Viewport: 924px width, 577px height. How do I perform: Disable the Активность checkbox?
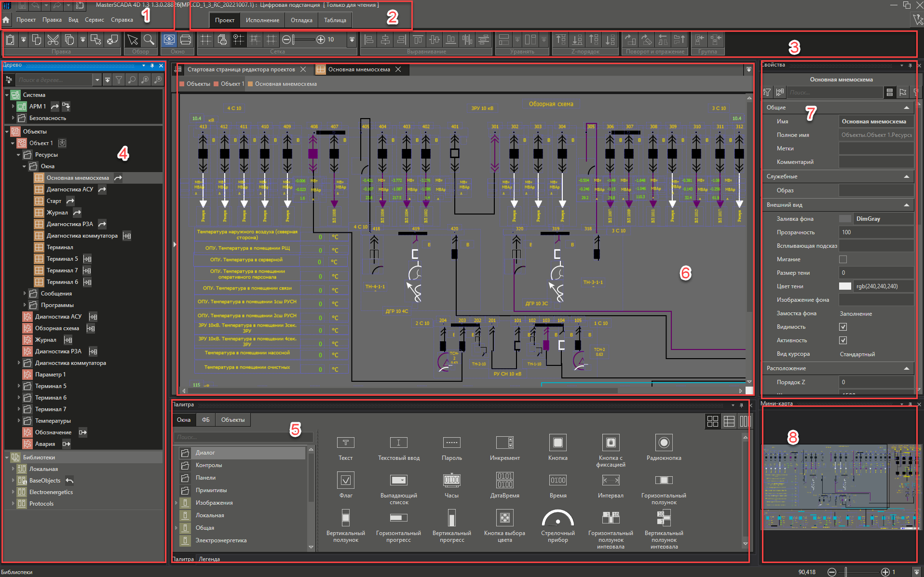coord(842,340)
